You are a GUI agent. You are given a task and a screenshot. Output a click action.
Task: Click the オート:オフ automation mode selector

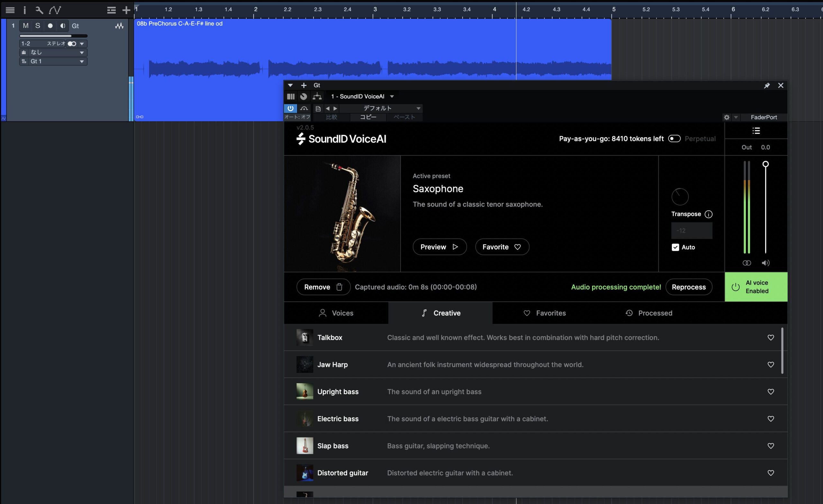[297, 117]
